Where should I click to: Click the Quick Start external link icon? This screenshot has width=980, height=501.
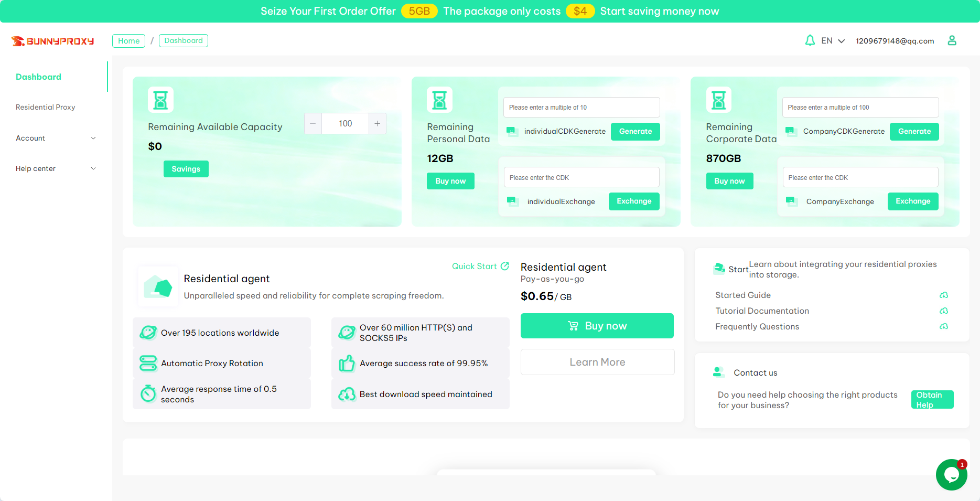[x=504, y=266]
